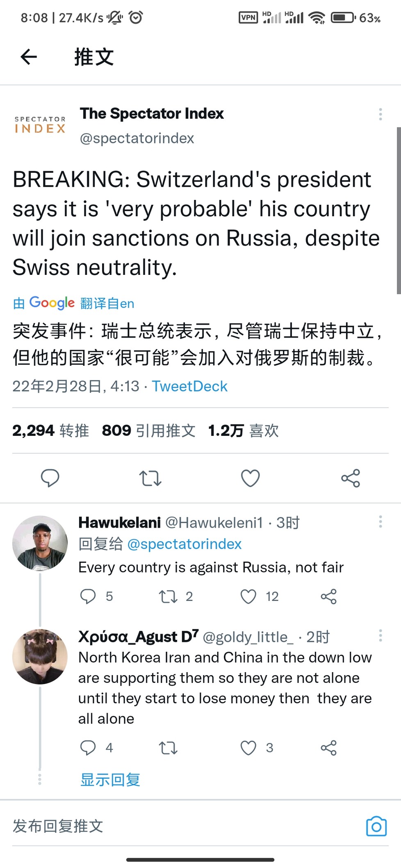Retweet Hawukelani's reply

[168, 596]
